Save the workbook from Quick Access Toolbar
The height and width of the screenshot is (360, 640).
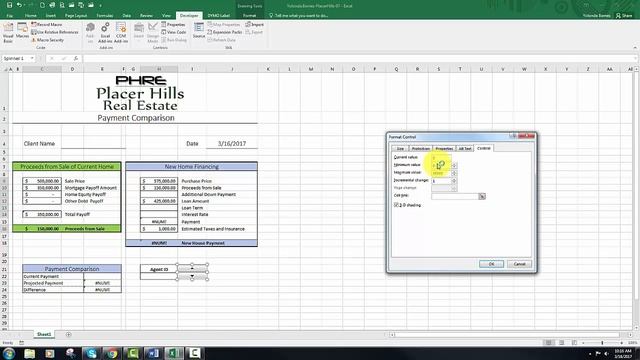[x=9, y=5]
